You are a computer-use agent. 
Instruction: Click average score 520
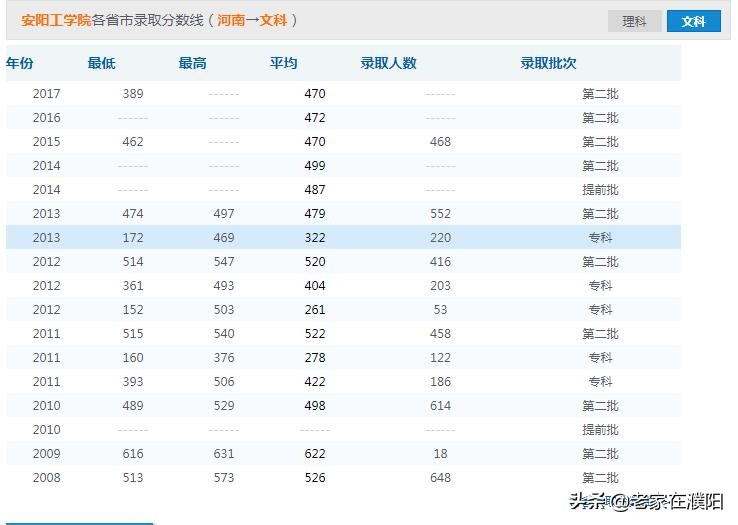[315, 262]
